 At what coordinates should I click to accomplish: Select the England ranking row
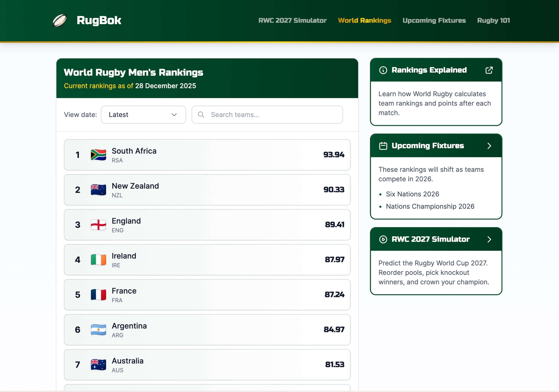click(207, 225)
